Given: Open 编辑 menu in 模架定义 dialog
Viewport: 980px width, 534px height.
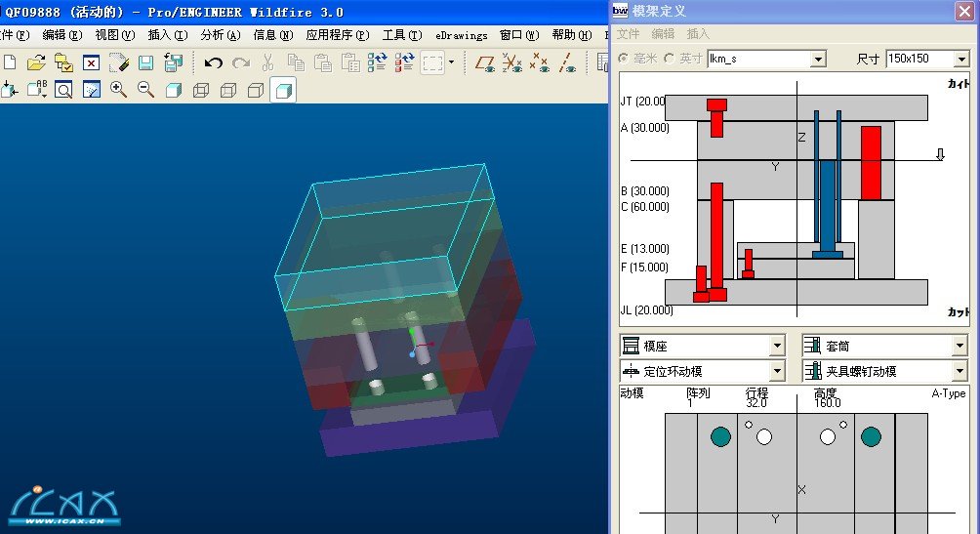Looking at the screenshot, I should click(x=663, y=34).
